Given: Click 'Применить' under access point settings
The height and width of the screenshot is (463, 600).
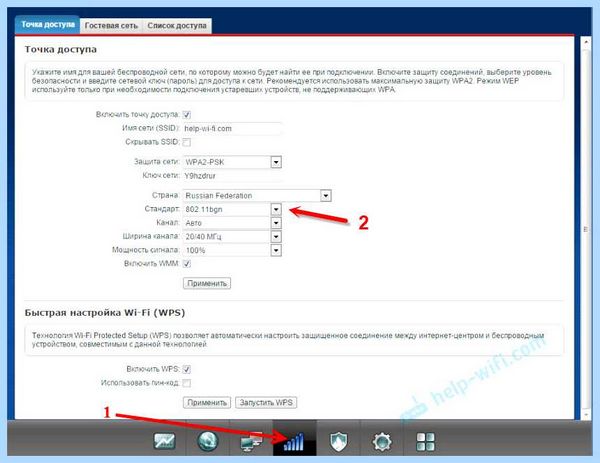Looking at the screenshot, I should coord(207,284).
